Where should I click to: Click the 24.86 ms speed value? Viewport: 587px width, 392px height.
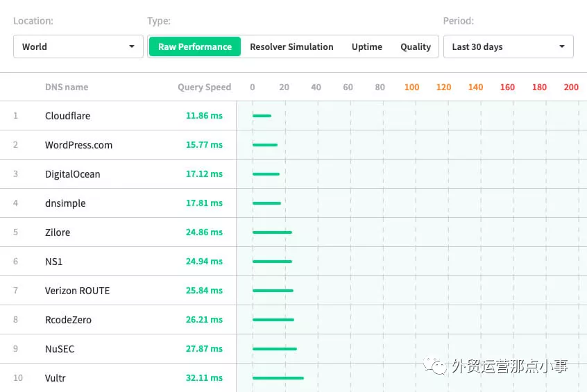tap(204, 232)
